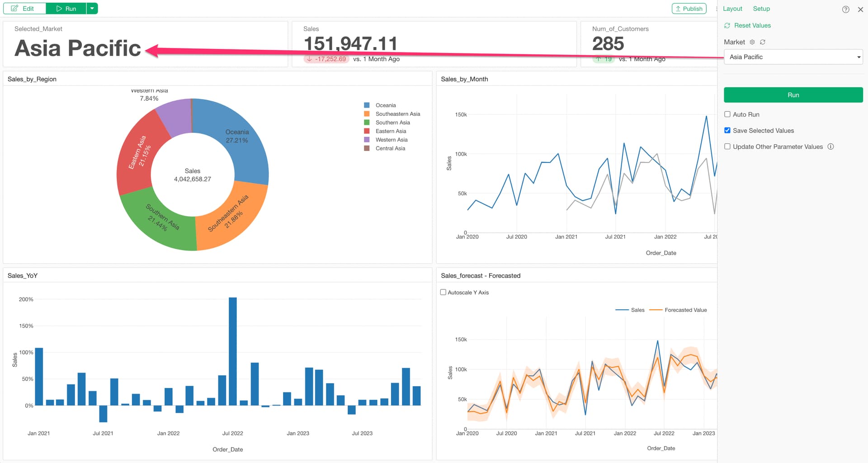
Task: Click the help question mark icon
Action: click(845, 9)
